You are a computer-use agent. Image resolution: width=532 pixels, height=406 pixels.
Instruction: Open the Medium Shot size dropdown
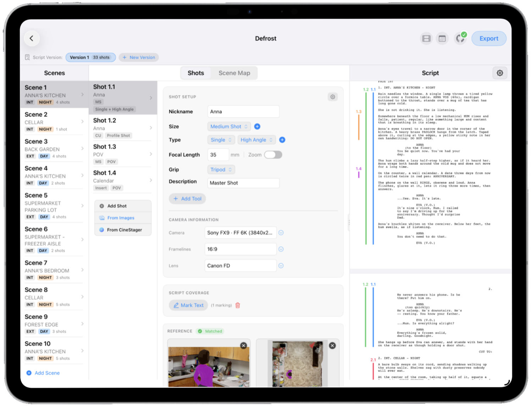pyautogui.click(x=229, y=127)
